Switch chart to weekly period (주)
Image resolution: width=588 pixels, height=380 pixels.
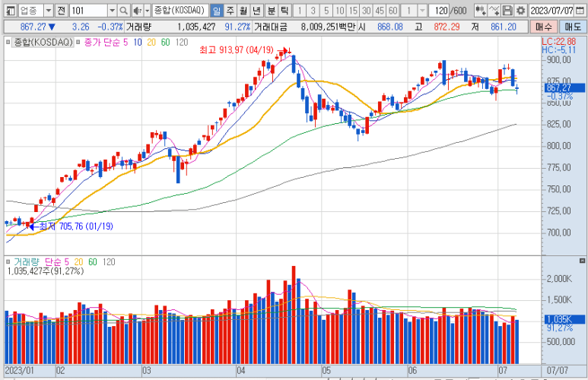tap(230, 11)
